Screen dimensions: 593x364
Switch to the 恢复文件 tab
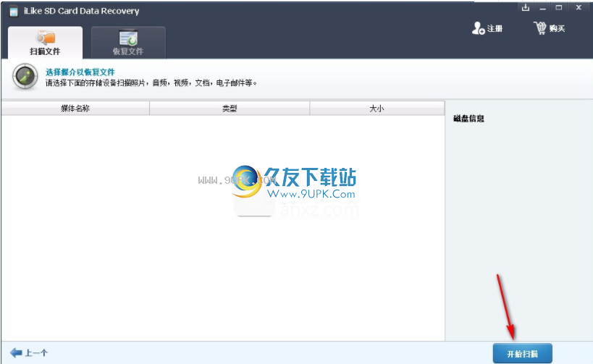(x=128, y=43)
